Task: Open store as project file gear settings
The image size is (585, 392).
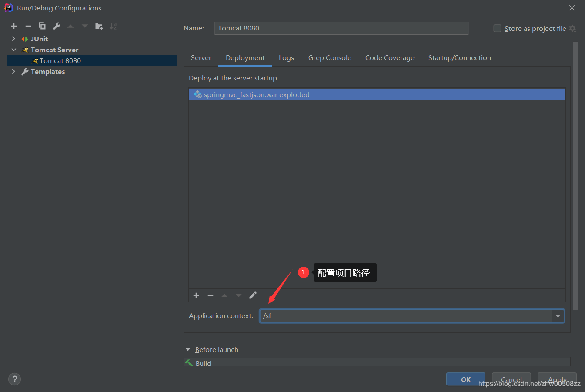Action: pos(572,29)
